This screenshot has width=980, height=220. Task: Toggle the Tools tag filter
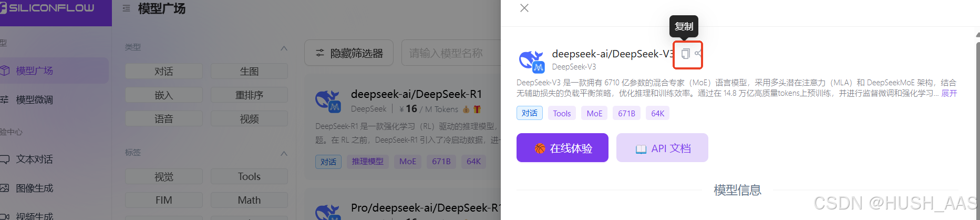pyautogui.click(x=249, y=176)
